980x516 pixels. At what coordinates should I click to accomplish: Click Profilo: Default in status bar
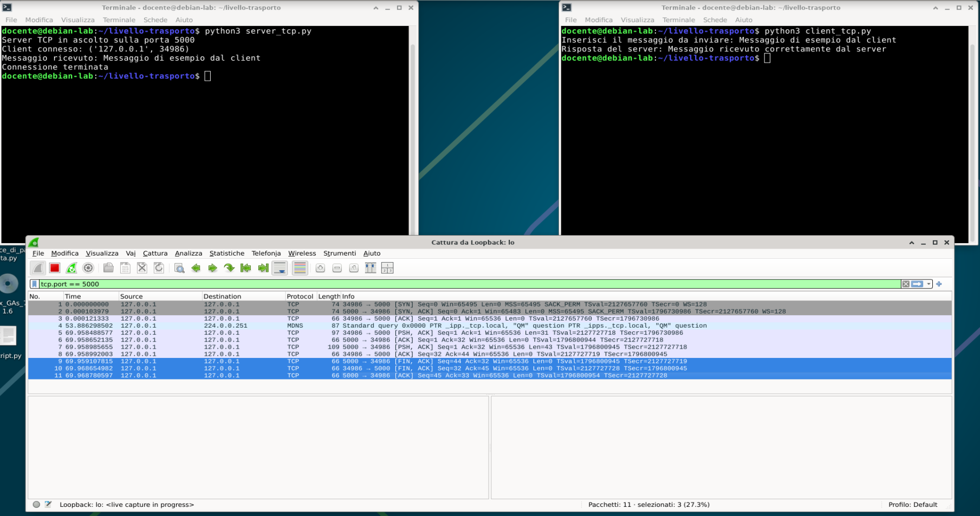(913, 505)
